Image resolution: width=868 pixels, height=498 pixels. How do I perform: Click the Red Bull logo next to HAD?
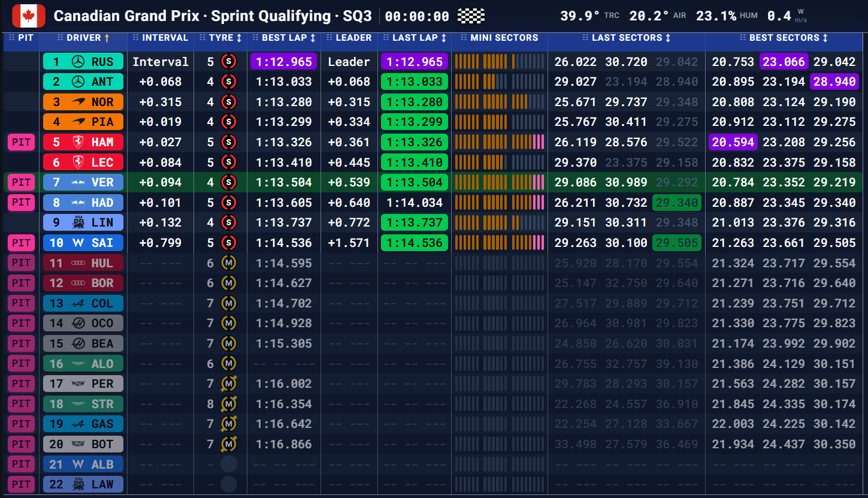coord(77,203)
